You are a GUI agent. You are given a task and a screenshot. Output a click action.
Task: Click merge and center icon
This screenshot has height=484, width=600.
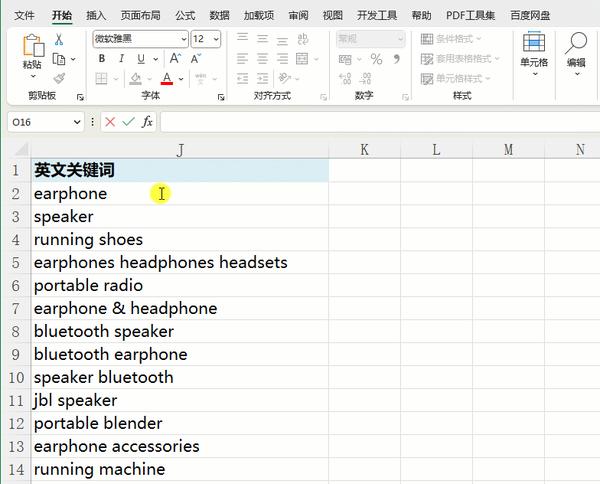tap(302, 59)
